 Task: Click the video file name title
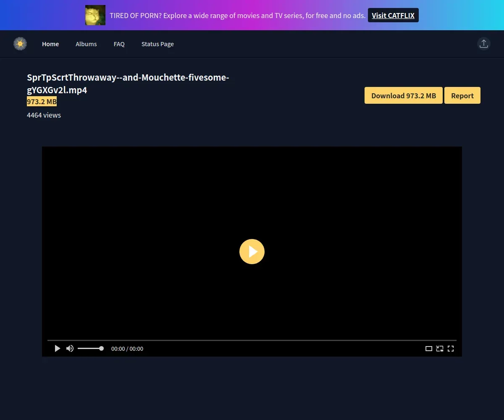click(128, 84)
